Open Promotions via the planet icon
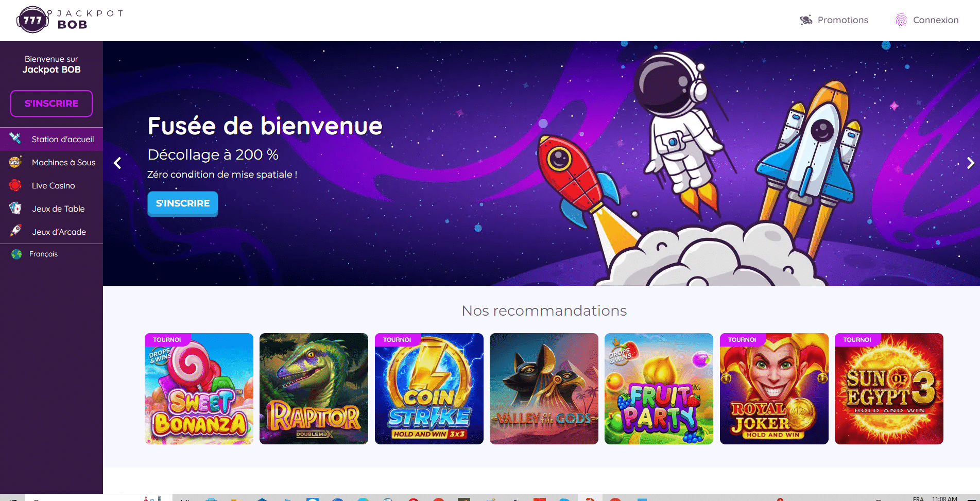980x501 pixels. pos(806,20)
